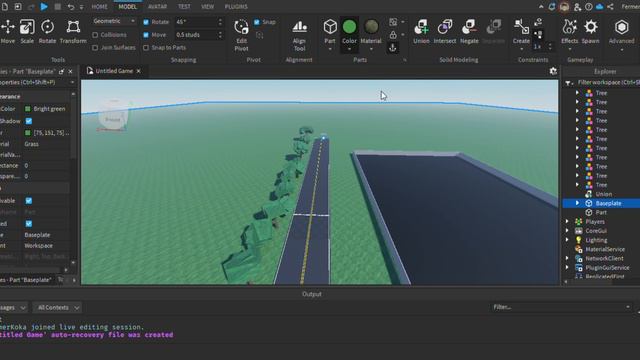640x360 pixels.
Task: Select the Transform tool
Action: [73, 31]
